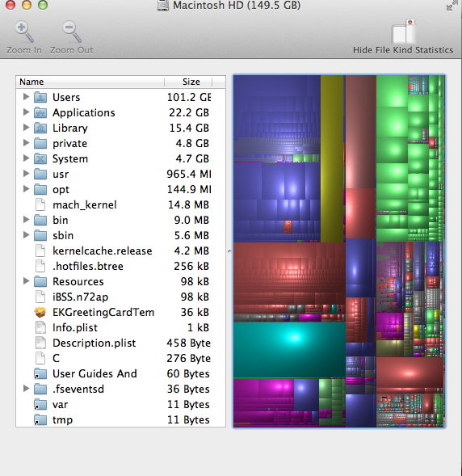Expand the System folder disclosure triangle
Image resolution: width=462 pixels, height=476 pixels.
(x=27, y=158)
